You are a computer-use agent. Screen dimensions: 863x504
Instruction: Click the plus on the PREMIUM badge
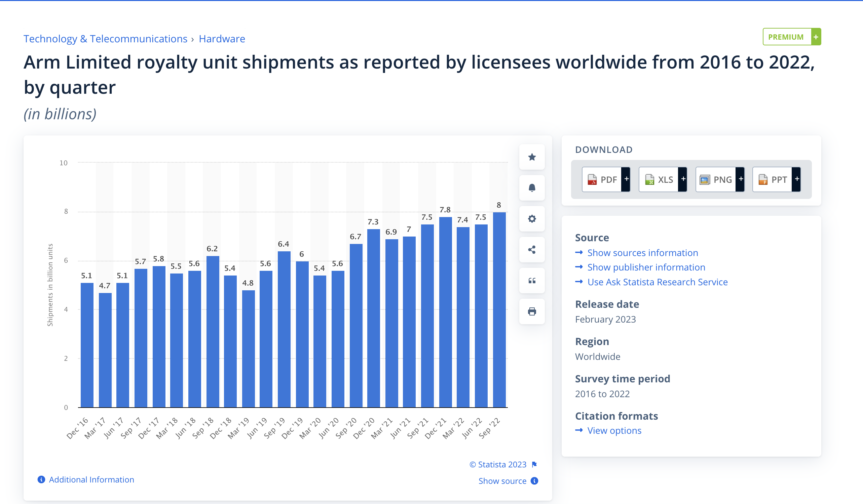pyautogui.click(x=816, y=37)
